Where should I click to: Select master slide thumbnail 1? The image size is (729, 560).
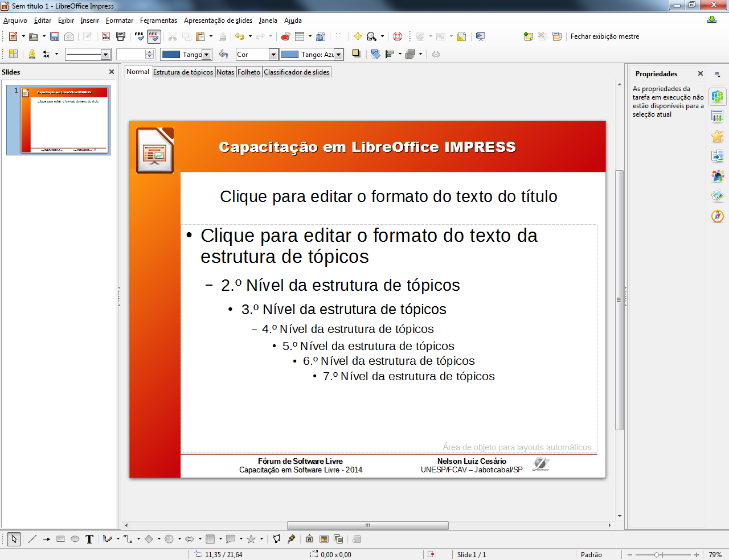click(59, 120)
